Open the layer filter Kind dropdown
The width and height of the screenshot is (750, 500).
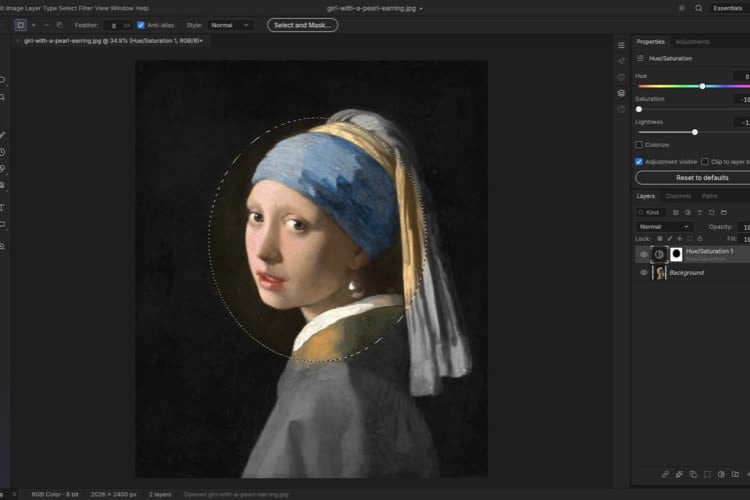(652, 212)
